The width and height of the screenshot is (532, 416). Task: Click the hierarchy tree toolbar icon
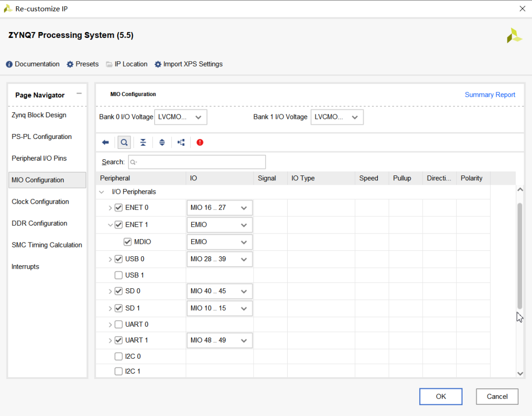click(181, 142)
